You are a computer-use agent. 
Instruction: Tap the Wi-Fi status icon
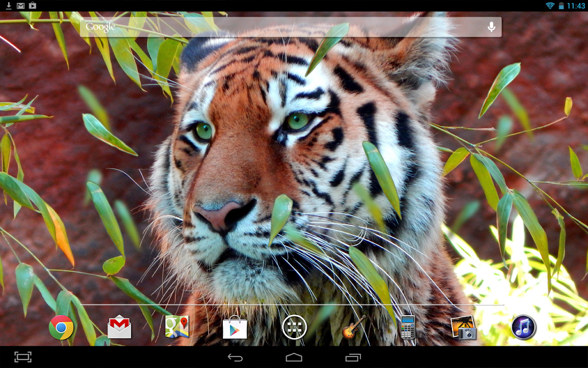pyautogui.click(x=550, y=6)
